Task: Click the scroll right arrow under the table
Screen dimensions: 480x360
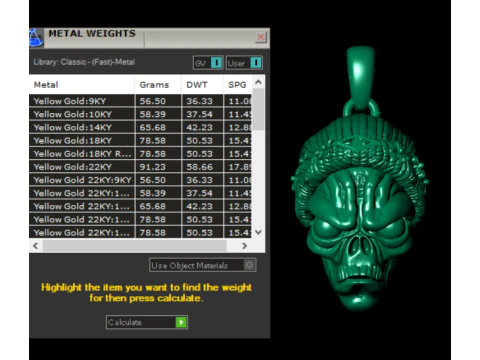Action: (245, 246)
